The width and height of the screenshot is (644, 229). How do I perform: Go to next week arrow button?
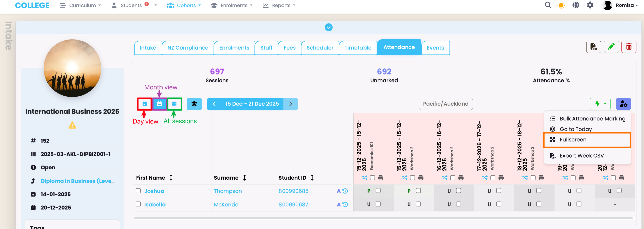pyautogui.click(x=291, y=104)
